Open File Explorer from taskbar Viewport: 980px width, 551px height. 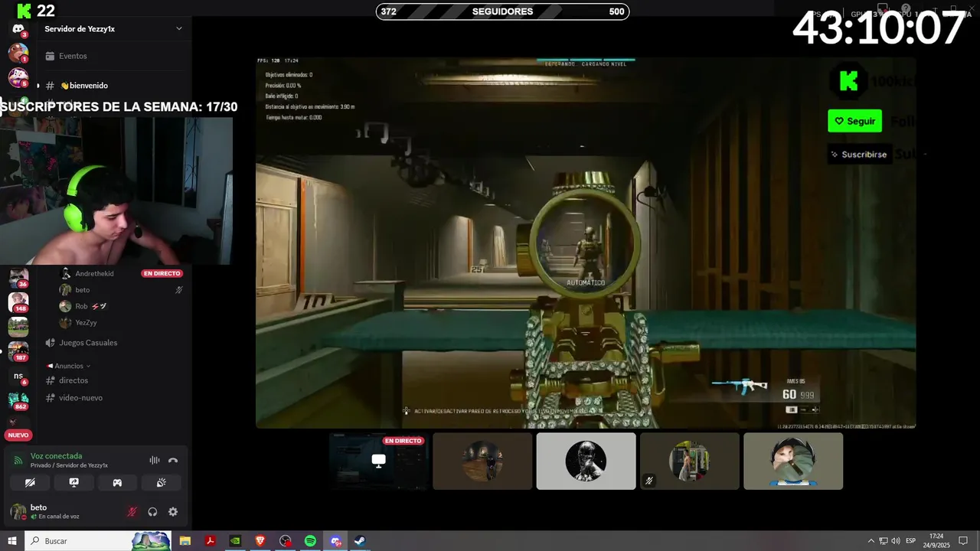click(x=185, y=541)
